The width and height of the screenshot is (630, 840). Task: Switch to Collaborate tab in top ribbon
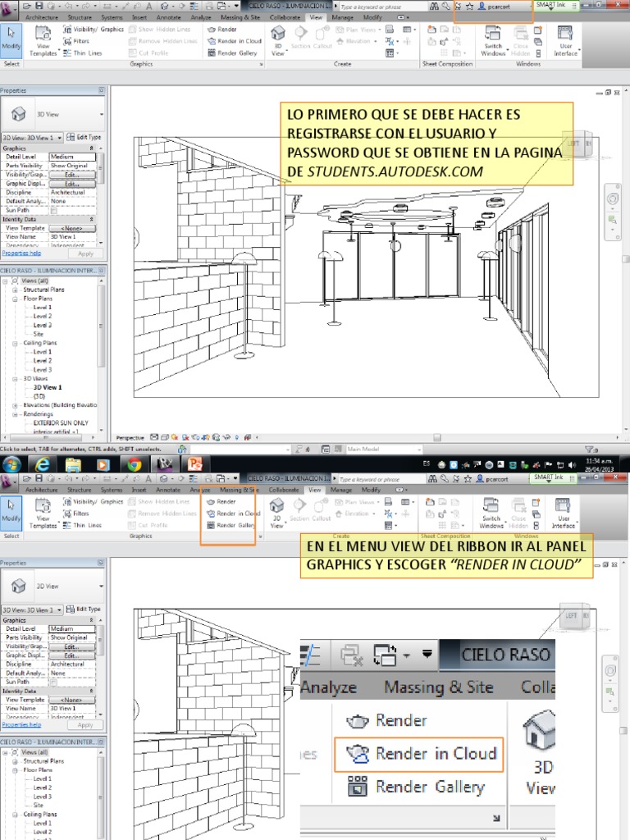tap(285, 18)
